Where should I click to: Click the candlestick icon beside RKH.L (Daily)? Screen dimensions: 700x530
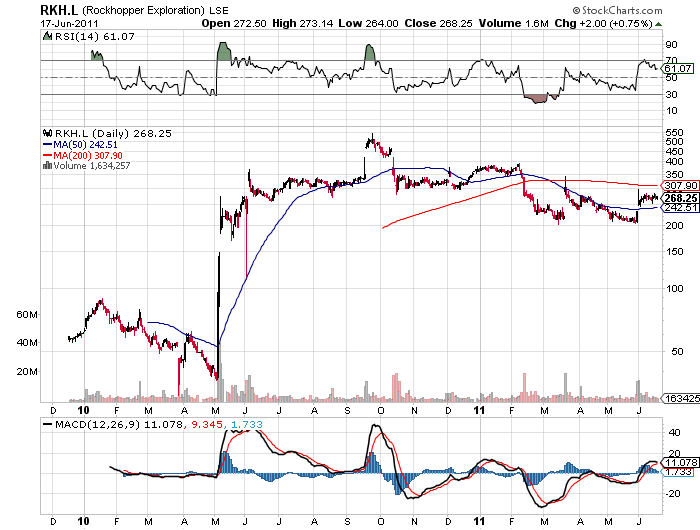(47, 133)
